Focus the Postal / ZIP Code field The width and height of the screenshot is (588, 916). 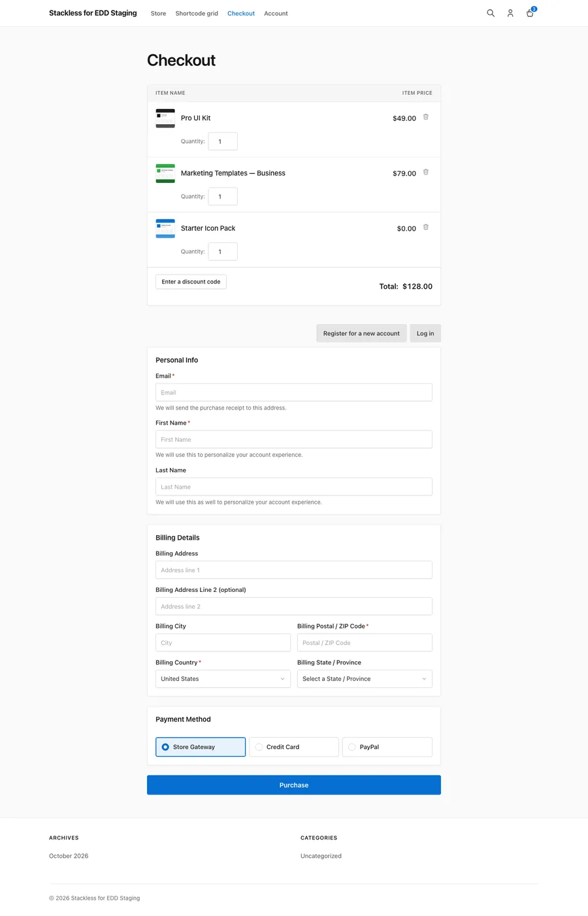(x=365, y=643)
